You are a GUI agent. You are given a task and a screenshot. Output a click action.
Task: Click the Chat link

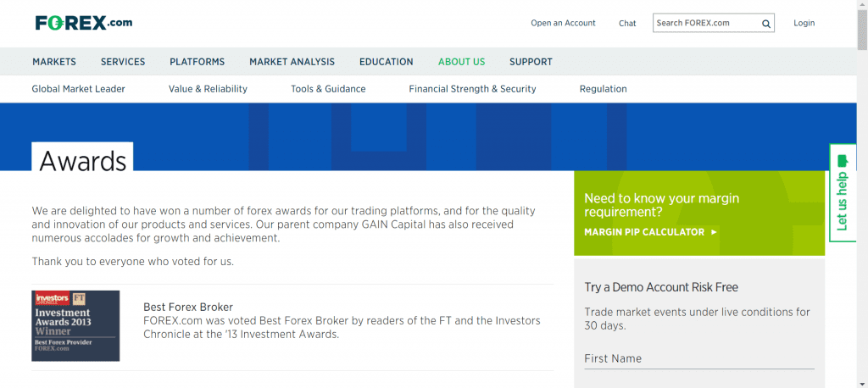pyautogui.click(x=627, y=23)
